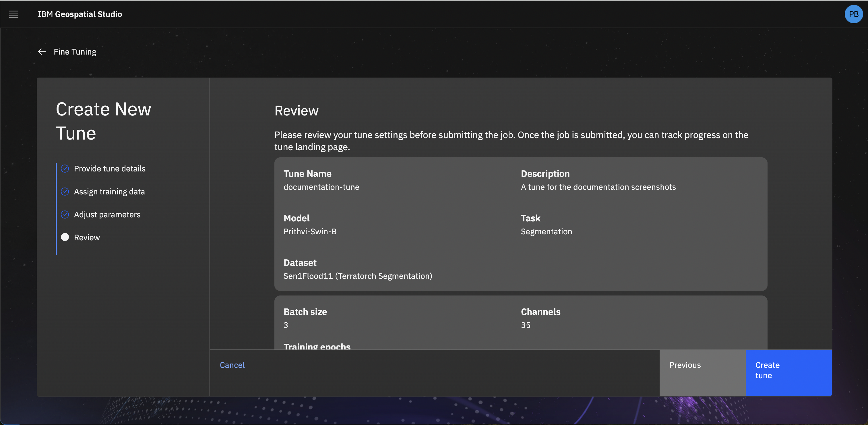Click the Prithvi-Swin-B model value
This screenshot has height=425, width=868.
310,231
